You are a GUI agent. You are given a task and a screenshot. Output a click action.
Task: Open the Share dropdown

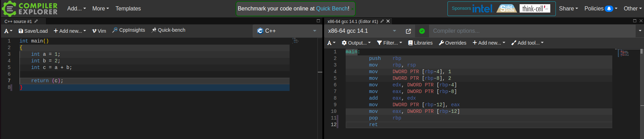[568, 8]
